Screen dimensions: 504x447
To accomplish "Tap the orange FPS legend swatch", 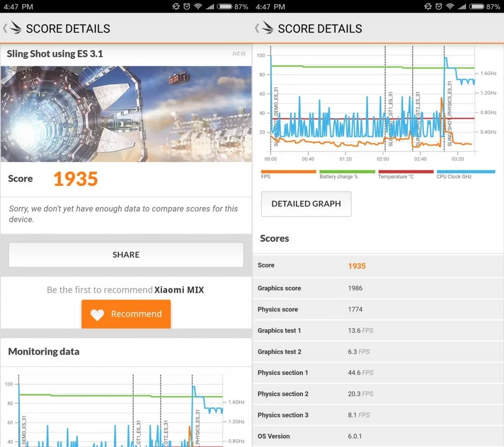I will pos(288,172).
